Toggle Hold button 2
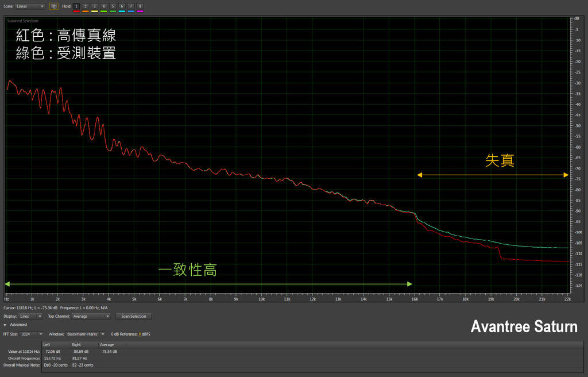Image resolution: width=588 pixels, height=377 pixels. (86, 6)
